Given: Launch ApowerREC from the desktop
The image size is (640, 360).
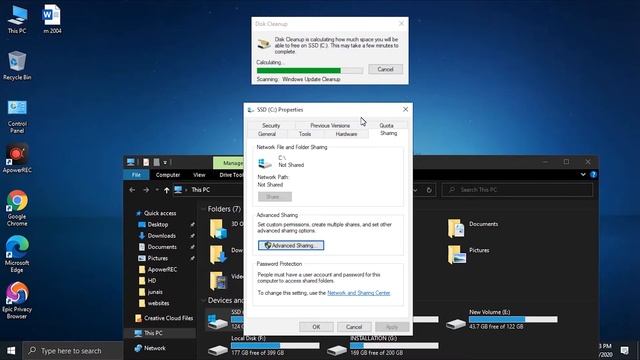Looking at the screenshot, I should tap(17, 158).
